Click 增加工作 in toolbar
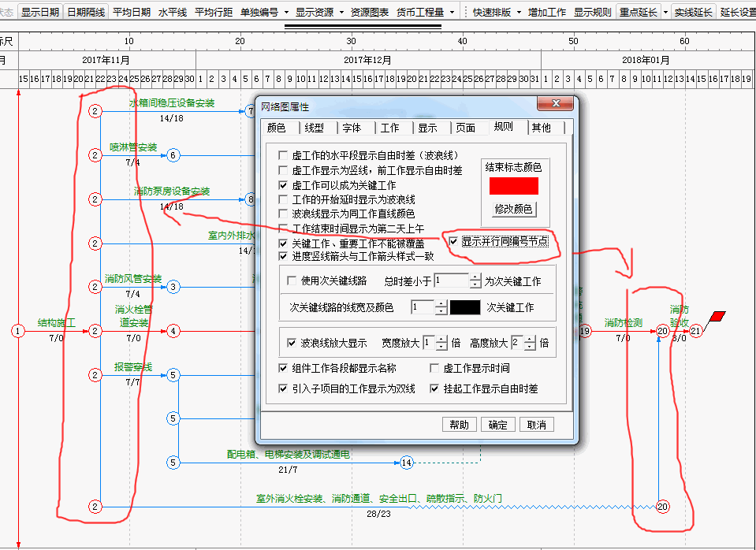The image size is (756, 550). [x=547, y=12]
